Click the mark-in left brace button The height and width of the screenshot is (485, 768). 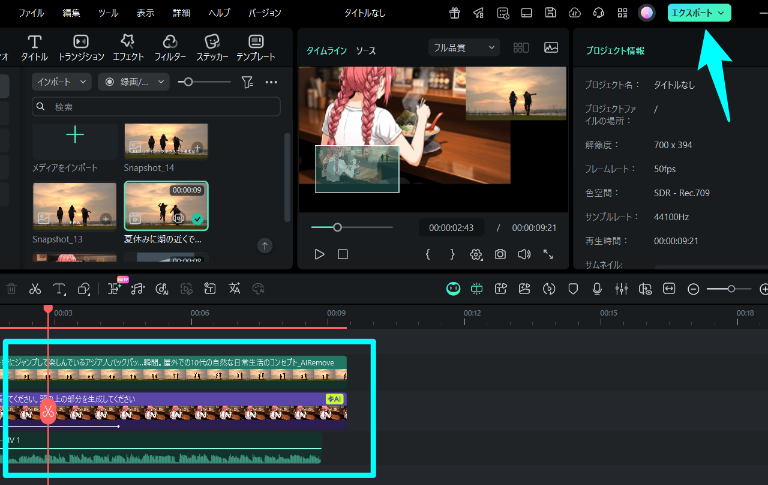pyautogui.click(x=428, y=254)
